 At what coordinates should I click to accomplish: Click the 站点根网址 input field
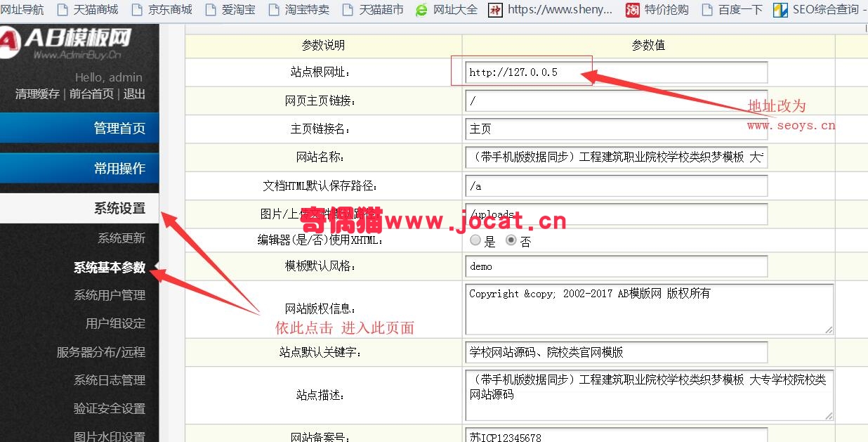point(616,72)
